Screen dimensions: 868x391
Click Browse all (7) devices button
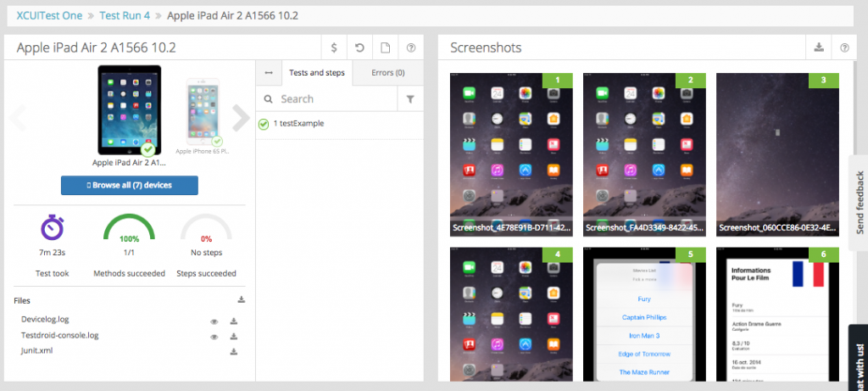tap(130, 185)
